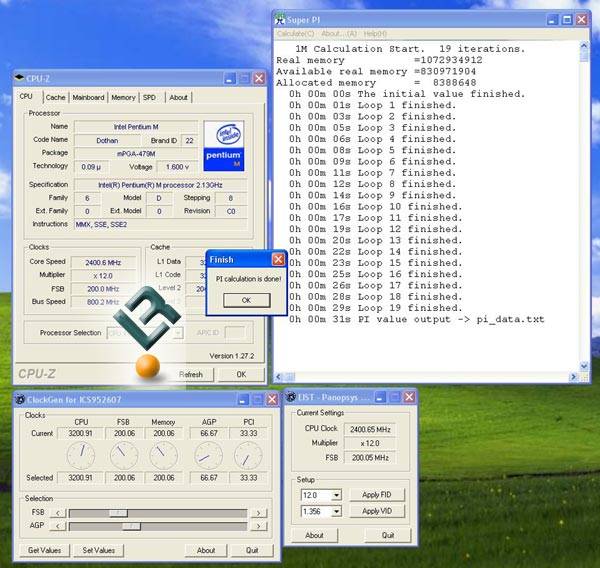Open Help menu in Super PI
Image resolution: width=600 pixels, height=568 pixels.
click(375, 34)
